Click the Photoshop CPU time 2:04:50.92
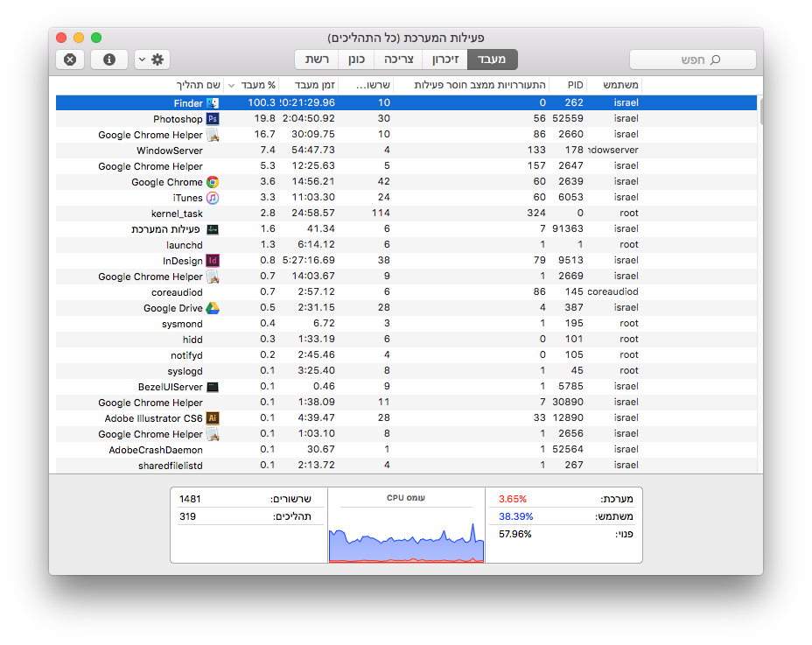This screenshot has width=812, height=645. tap(309, 119)
